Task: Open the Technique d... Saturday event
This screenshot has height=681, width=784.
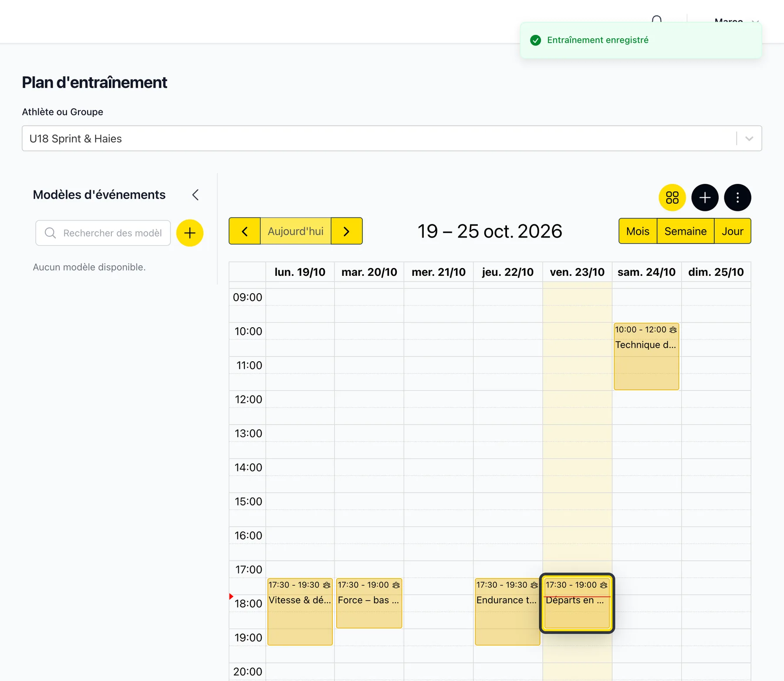Action: point(646,356)
